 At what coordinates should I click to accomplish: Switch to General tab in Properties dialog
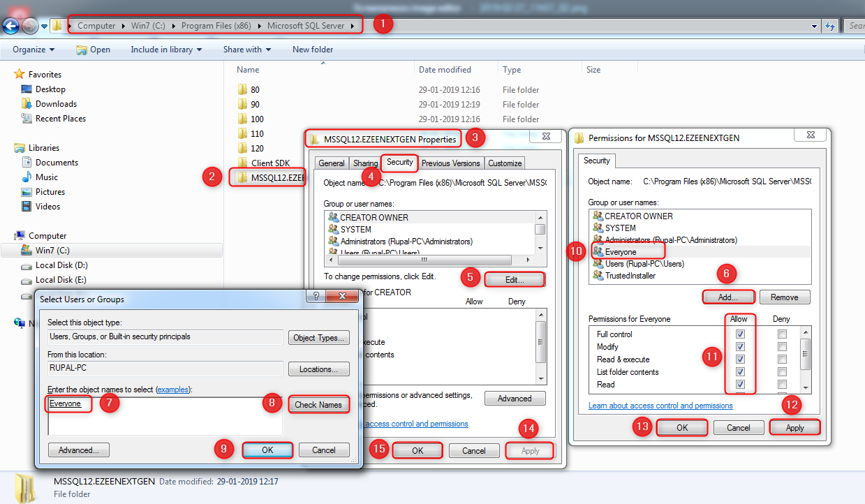pos(331,163)
